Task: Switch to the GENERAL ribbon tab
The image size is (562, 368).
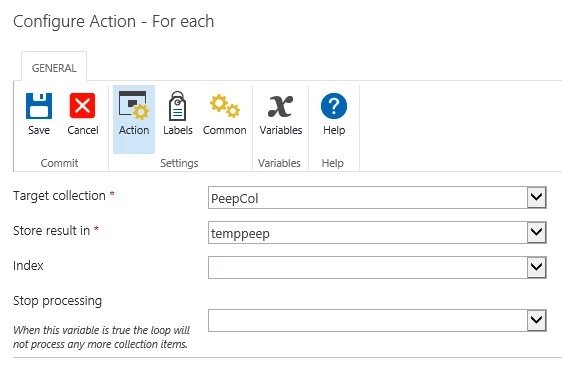Action: click(x=54, y=68)
